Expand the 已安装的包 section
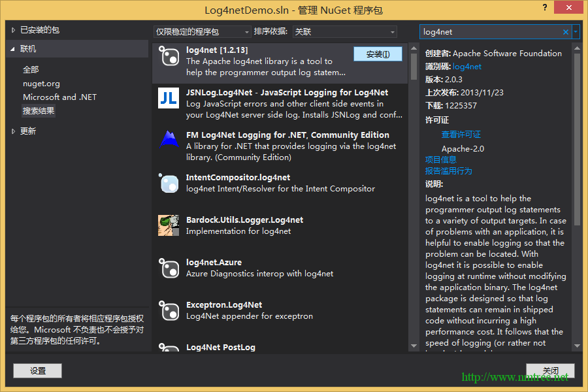This screenshot has height=392, width=588. click(x=13, y=30)
